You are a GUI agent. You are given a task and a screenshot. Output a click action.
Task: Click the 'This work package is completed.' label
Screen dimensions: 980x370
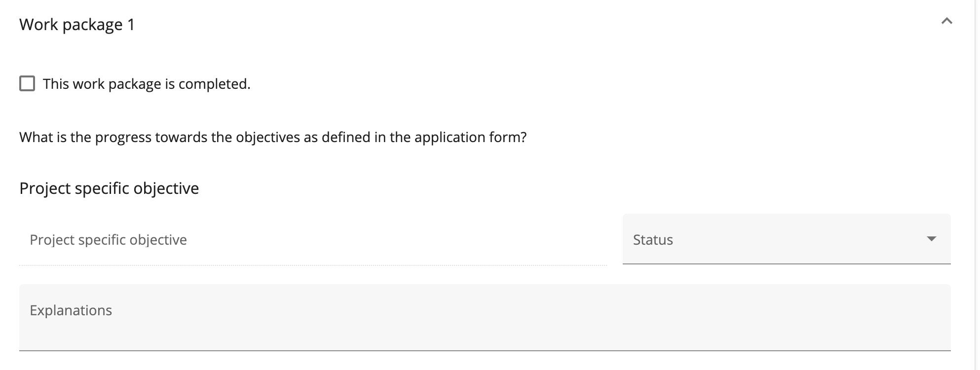(x=146, y=84)
